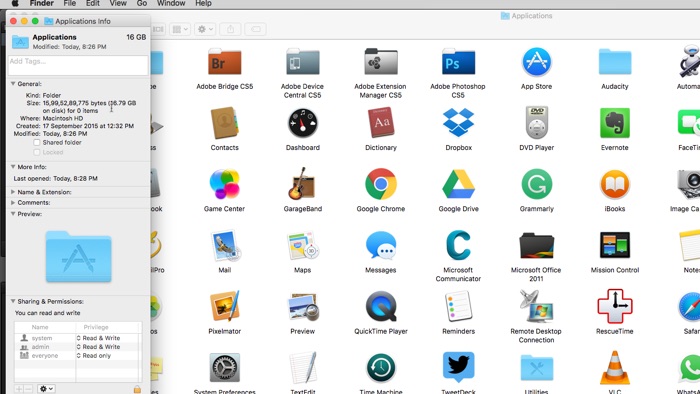Open Adobe Bridge CS5 application icon
The width and height of the screenshot is (700, 394).
[x=225, y=62]
